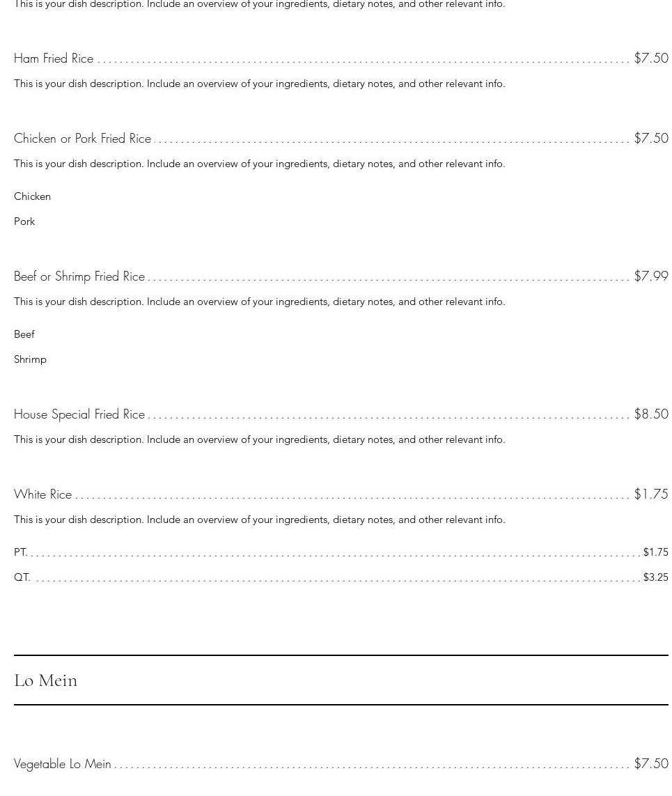Viewport: 672px width, 796px height.
Task: Select the Shrimp variation option
Action: point(30,359)
